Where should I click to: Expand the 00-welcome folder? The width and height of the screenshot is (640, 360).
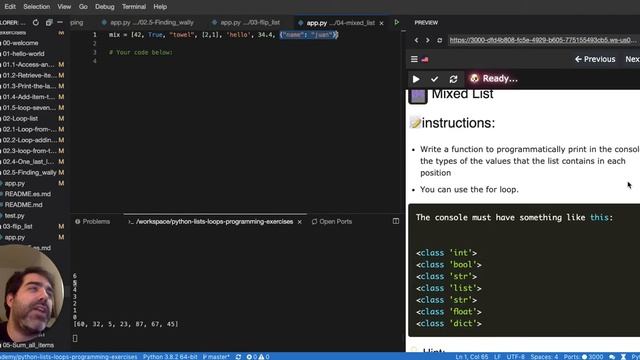pyautogui.click(x=20, y=43)
